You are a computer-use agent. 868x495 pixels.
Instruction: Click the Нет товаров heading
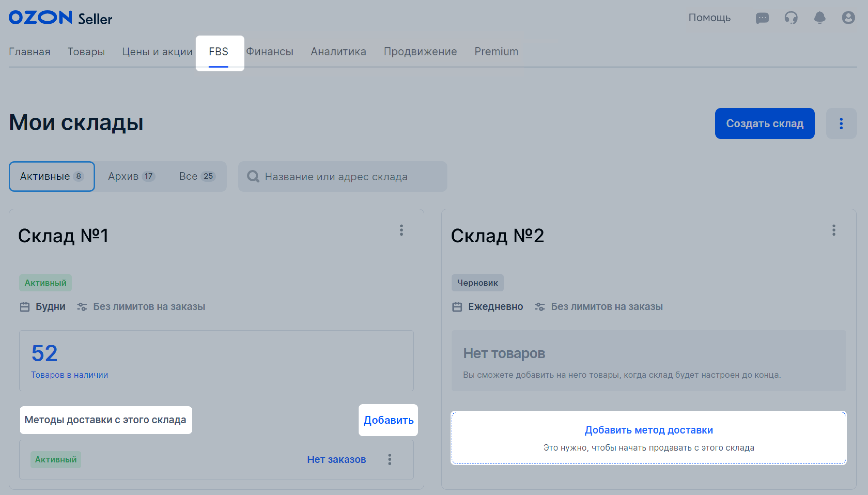(x=504, y=353)
